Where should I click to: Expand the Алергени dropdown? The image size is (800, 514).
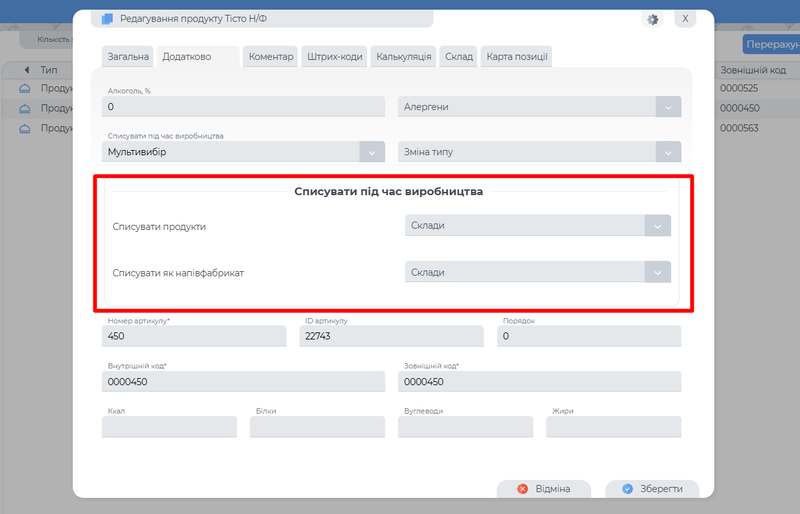click(668, 107)
